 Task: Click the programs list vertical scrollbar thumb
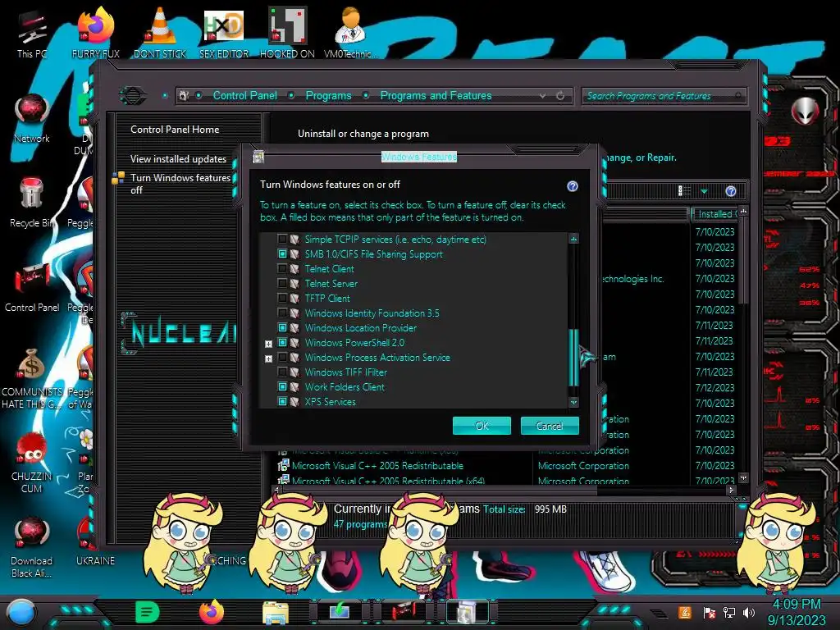(x=743, y=260)
